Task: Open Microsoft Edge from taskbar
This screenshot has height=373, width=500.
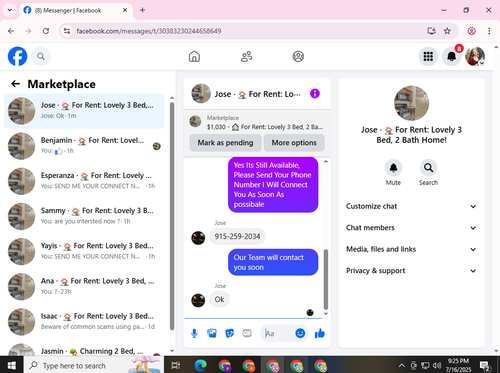Action: (200, 365)
